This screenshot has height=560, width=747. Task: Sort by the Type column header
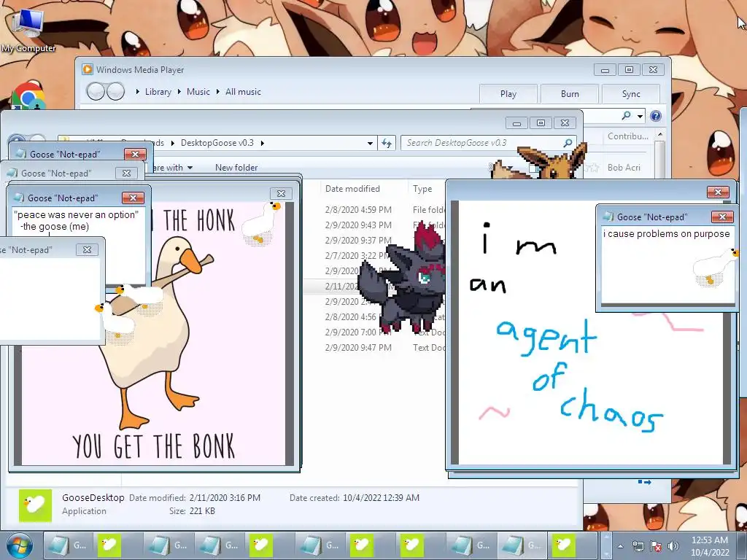click(x=422, y=189)
